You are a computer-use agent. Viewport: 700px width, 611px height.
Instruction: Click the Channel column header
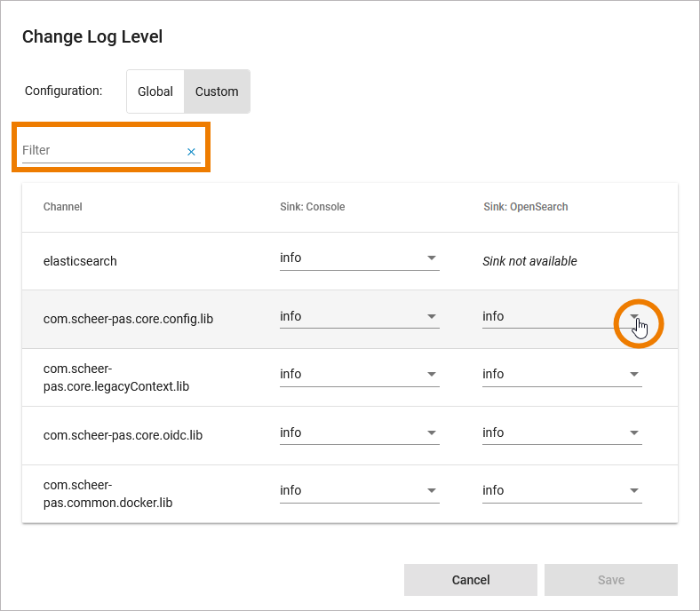(x=63, y=207)
